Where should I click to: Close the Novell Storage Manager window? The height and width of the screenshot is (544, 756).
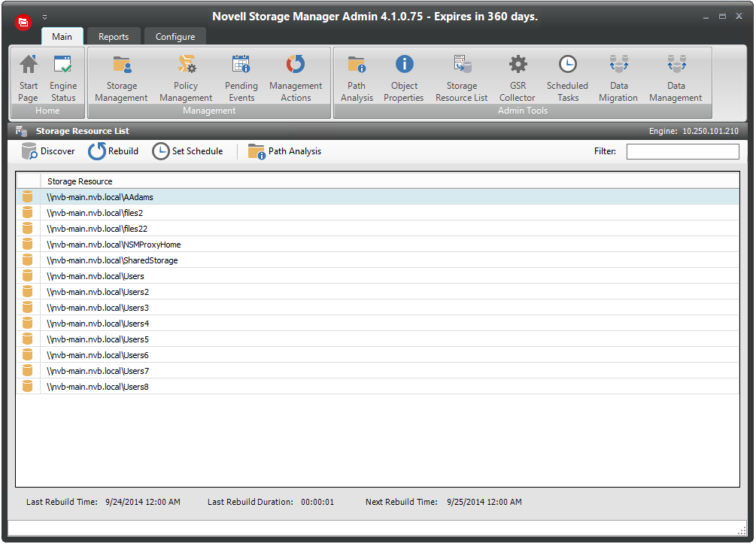(x=739, y=16)
